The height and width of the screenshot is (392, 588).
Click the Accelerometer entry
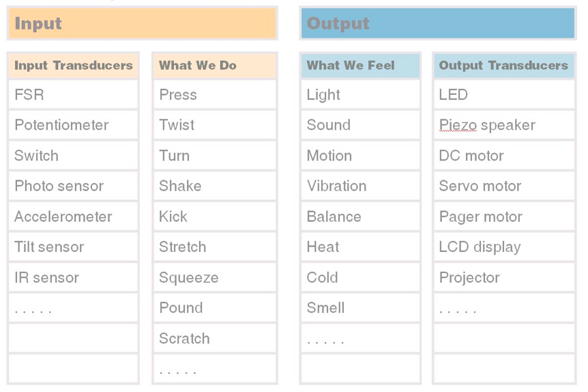coord(73,216)
